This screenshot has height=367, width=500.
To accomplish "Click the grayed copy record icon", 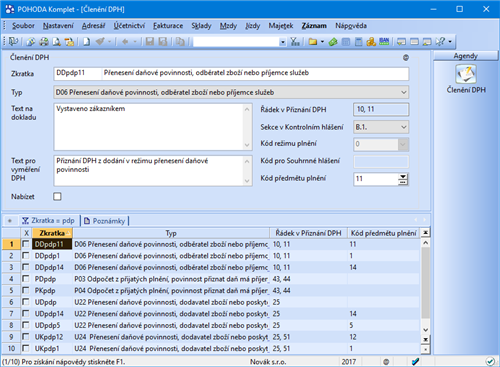I will (x=180, y=42).
